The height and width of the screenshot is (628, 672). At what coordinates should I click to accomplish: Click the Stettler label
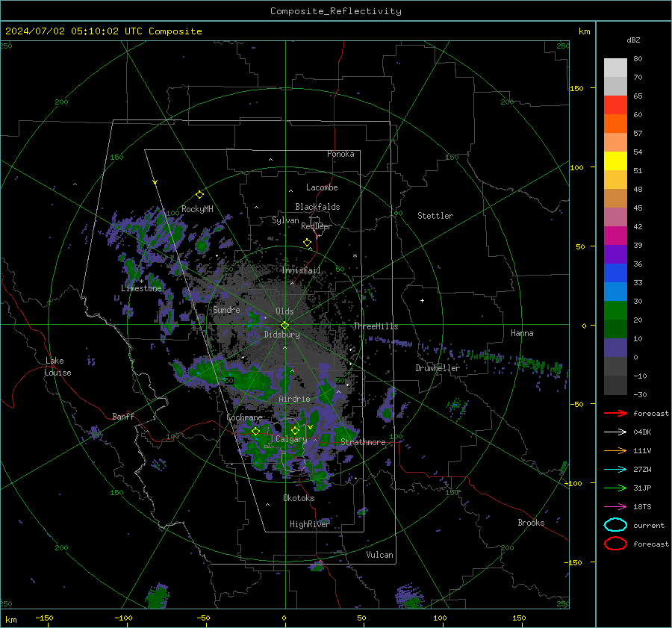tap(435, 216)
